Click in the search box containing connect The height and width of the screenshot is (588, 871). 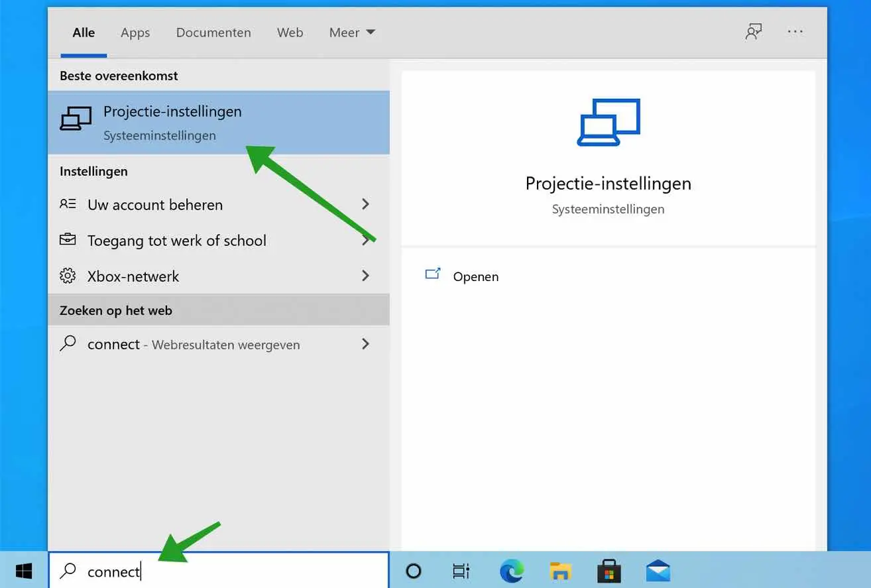click(219, 571)
